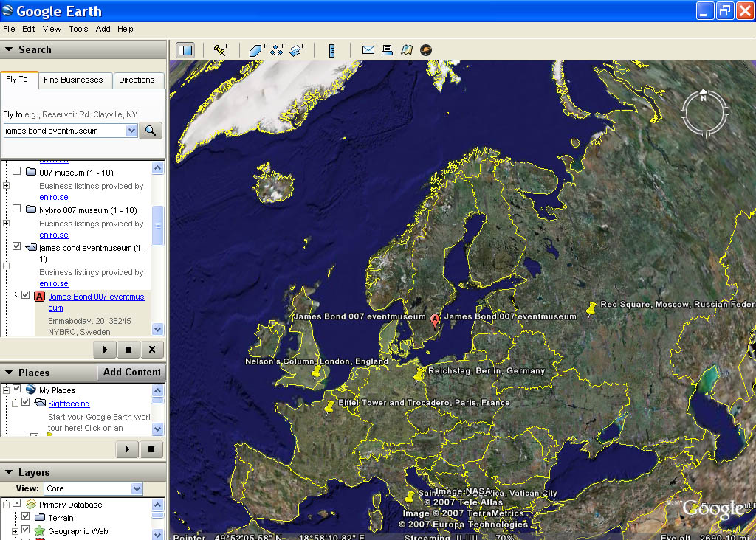Open the Tools menu

pyautogui.click(x=78, y=29)
